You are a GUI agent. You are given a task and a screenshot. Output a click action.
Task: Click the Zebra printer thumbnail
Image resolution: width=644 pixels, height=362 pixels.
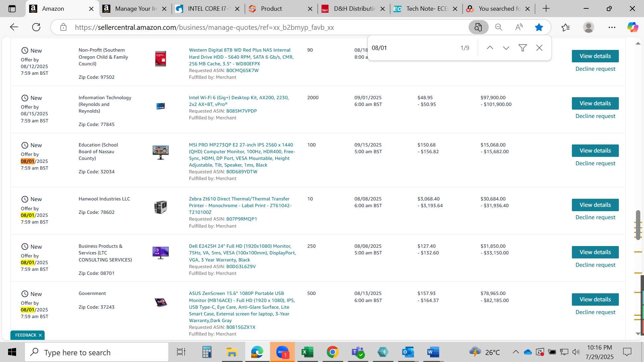click(160, 207)
